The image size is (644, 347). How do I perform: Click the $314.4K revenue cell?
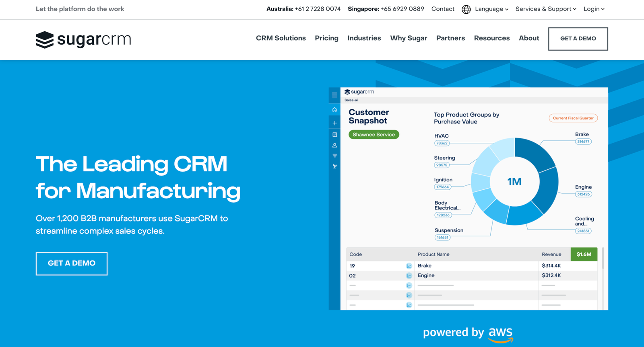coord(551,266)
